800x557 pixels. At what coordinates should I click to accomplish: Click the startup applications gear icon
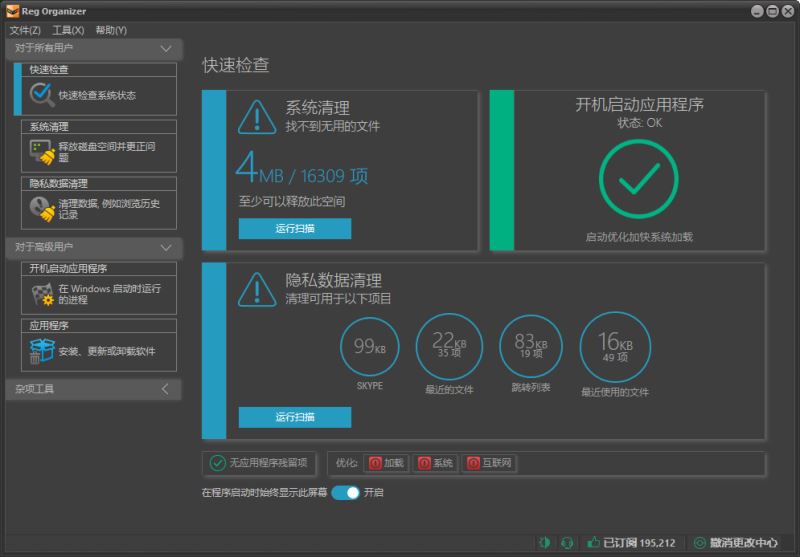click(41, 294)
